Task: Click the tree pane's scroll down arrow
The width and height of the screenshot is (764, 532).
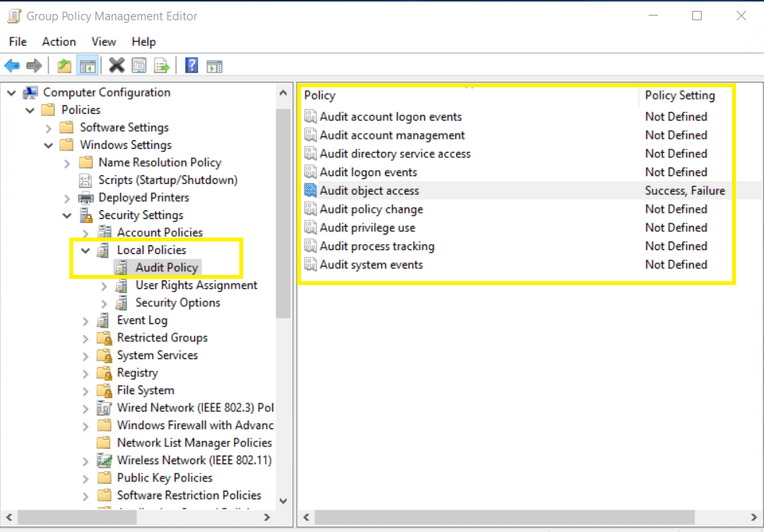Action: 283,501
